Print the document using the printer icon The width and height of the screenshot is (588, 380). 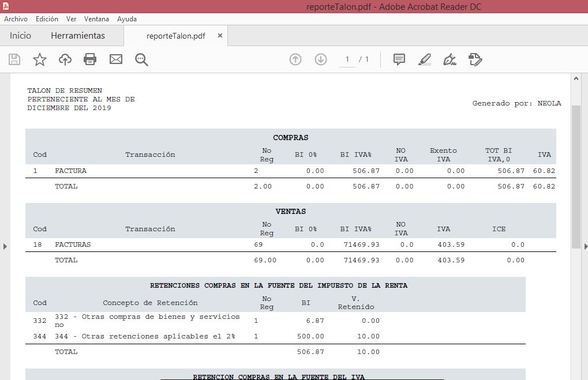(x=90, y=59)
